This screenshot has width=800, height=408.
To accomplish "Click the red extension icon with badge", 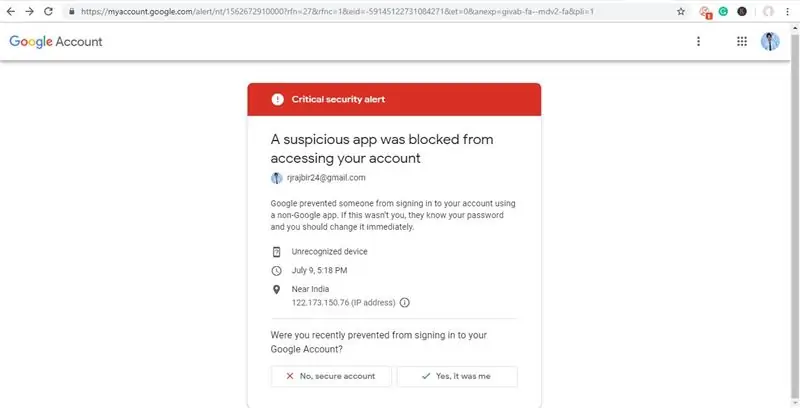I will click(x=706, y=12).
